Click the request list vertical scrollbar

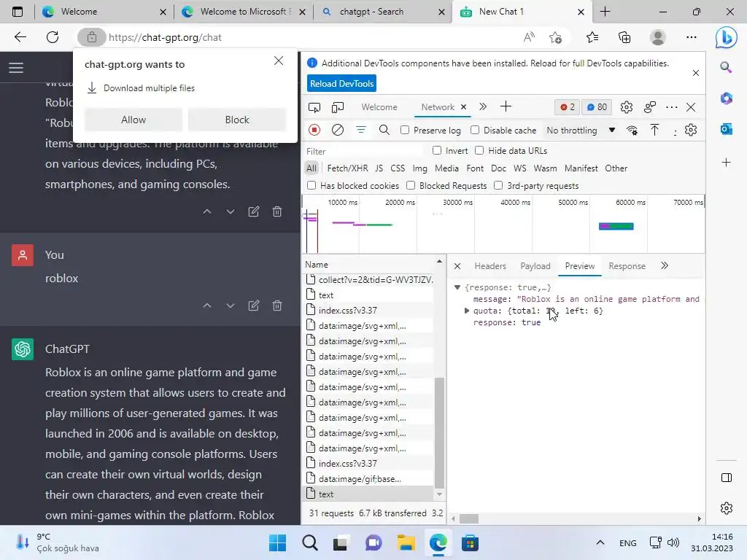point(439,433)
